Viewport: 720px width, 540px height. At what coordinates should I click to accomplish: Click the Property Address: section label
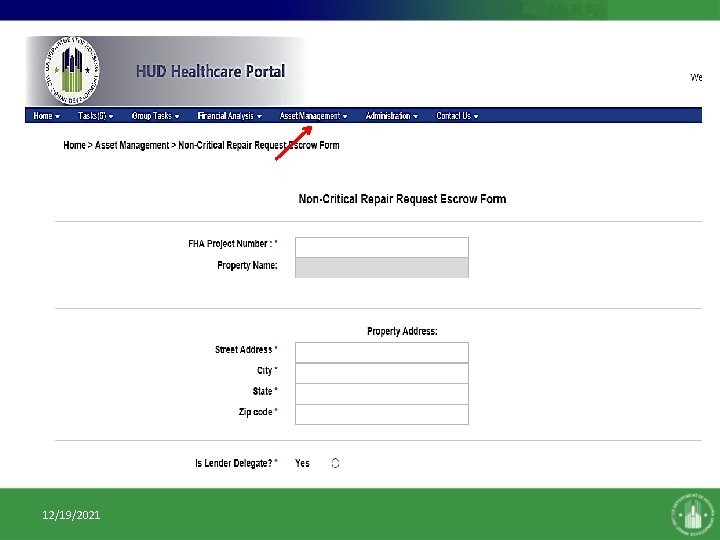pyautogui.click(x=402, y=331)
